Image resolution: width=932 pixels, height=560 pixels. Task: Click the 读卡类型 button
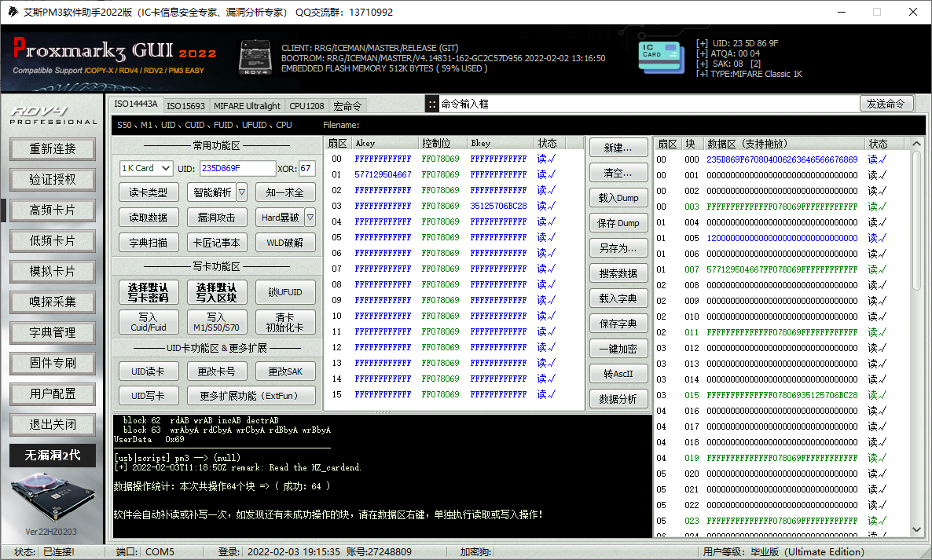[149, 192]
